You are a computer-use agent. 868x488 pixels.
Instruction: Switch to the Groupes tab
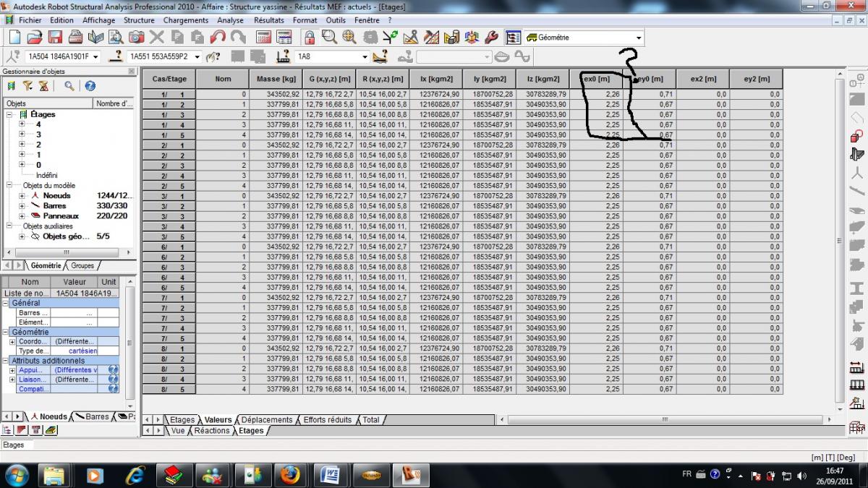[x=82, y=265]
